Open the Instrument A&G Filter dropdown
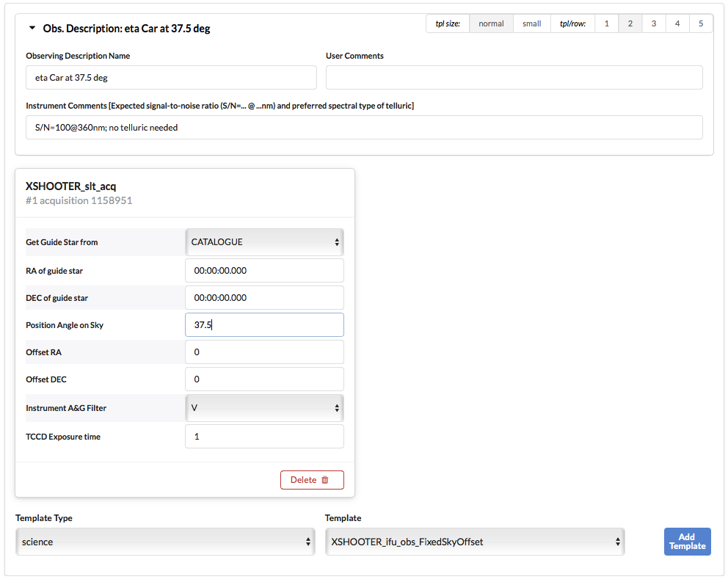 [x=264, y=408]
